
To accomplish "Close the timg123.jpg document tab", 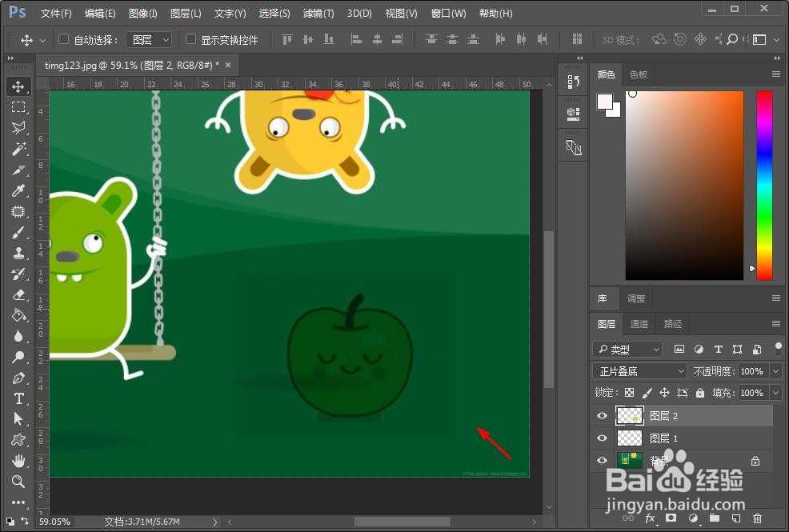I will pos(228,65).
